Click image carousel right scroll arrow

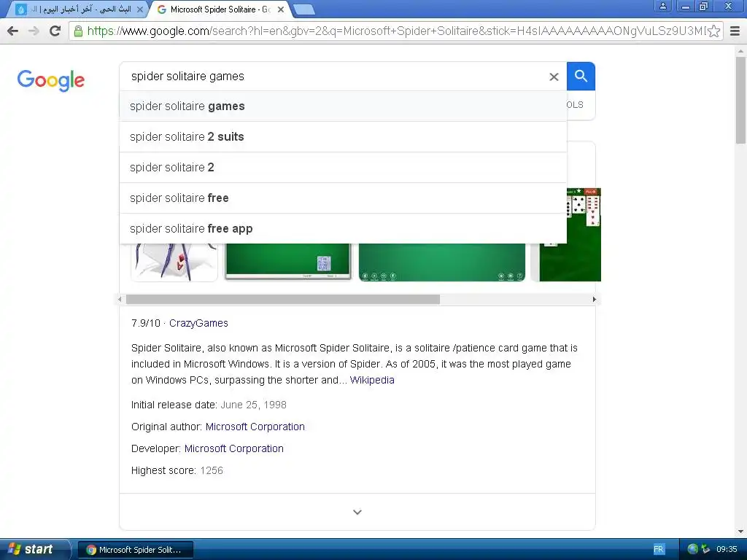[594, 299]
